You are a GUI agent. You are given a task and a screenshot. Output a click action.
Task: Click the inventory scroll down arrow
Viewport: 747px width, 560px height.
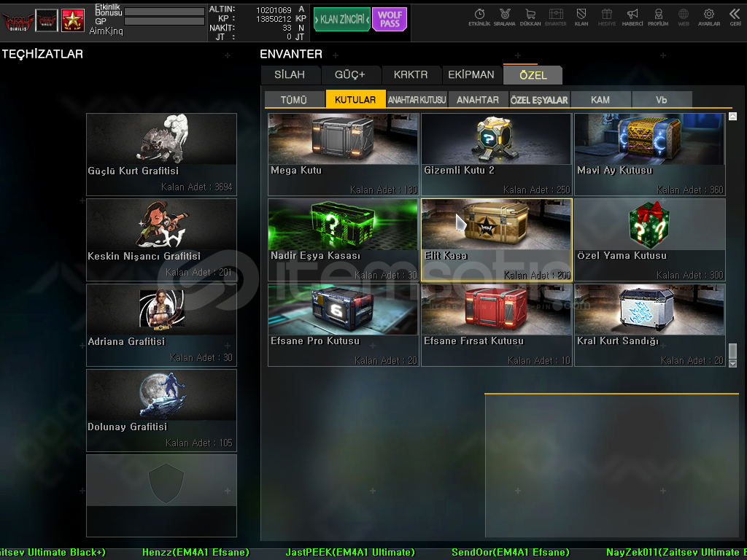[x=732, y=363]
